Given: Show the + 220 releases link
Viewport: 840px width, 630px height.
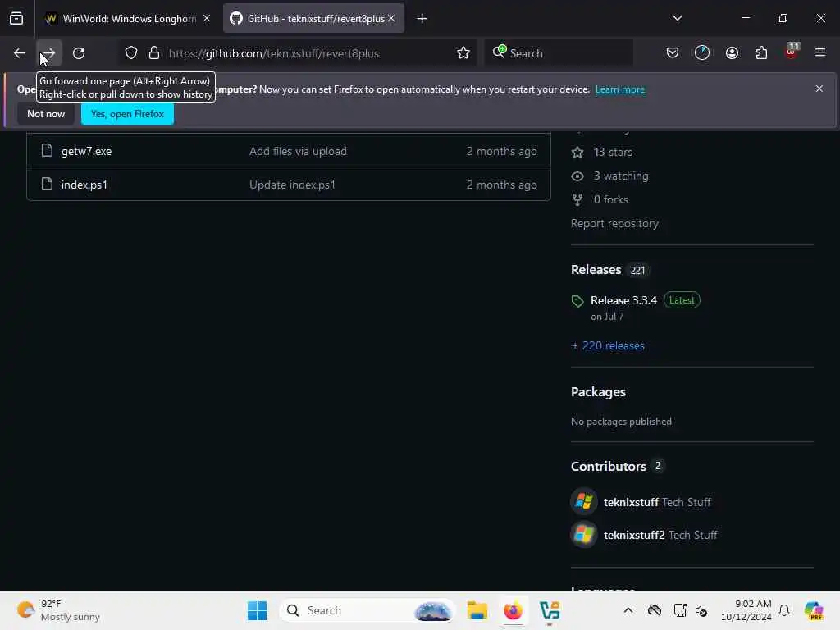Looking at the screenshot, I should 608,346.
